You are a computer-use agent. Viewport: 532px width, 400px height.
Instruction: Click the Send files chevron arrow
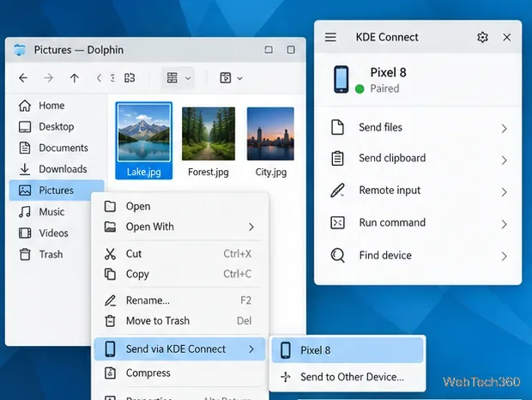point(505,129)
